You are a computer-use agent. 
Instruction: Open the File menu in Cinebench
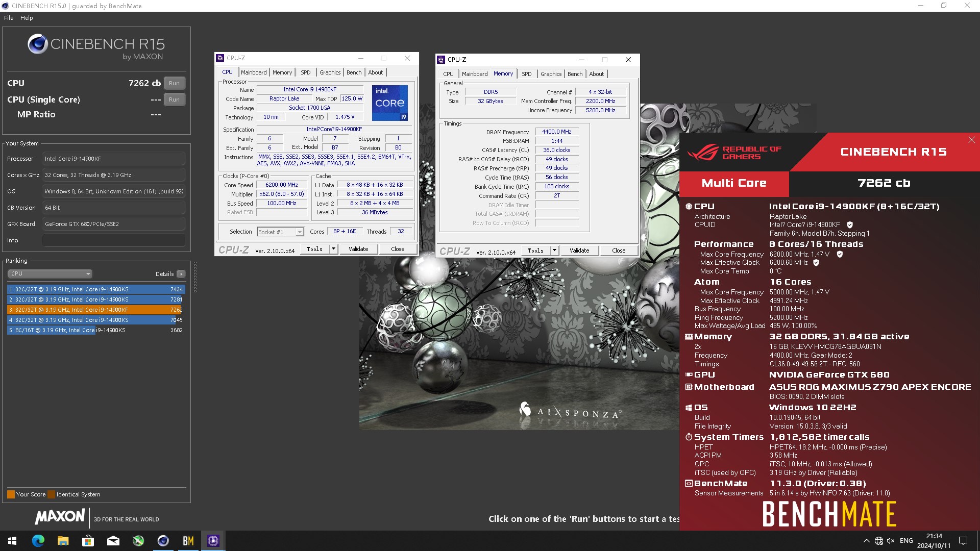[9, 18]
